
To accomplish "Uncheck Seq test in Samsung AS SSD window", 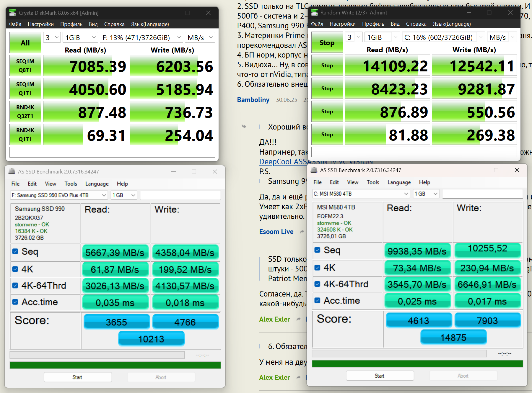I will [15, 251].
